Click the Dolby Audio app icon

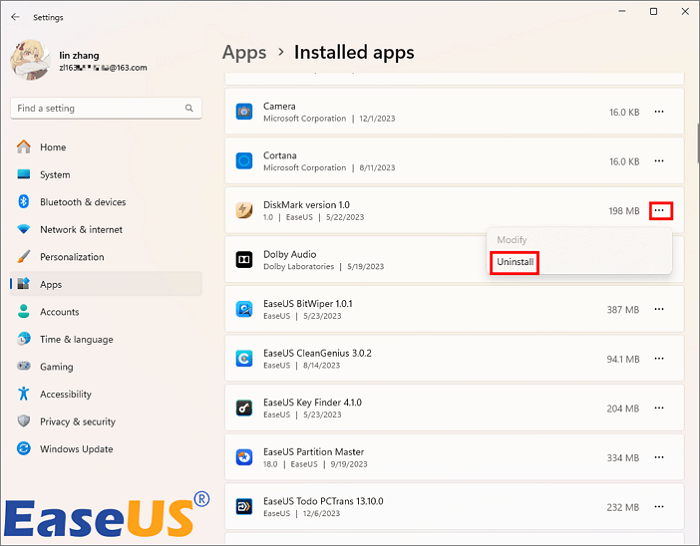pyautogui.click(x=244, y=259)
